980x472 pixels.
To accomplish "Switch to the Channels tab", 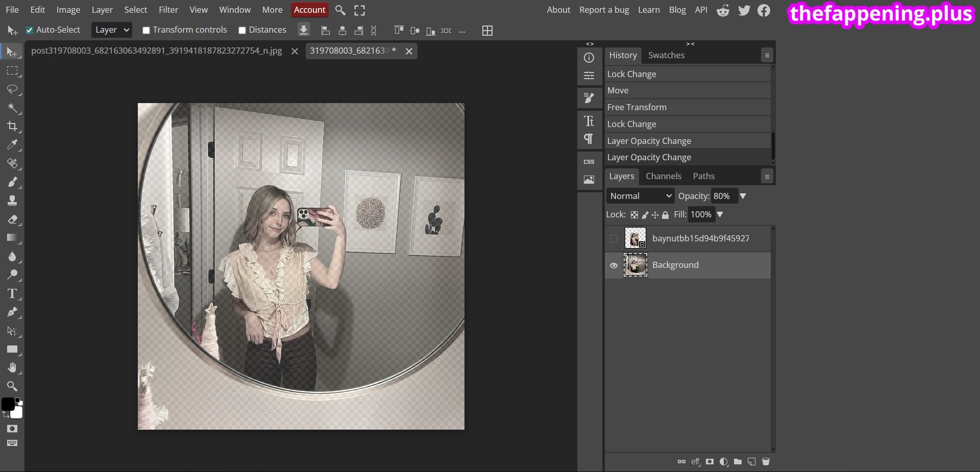I will (663, 176).
